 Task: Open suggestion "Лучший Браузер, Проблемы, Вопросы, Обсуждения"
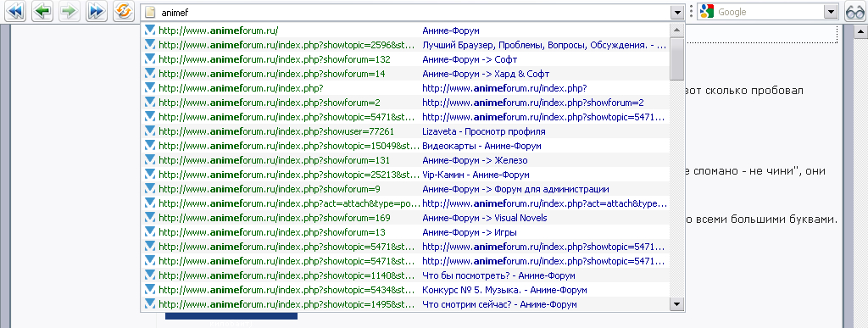pyautogui.click(x=405, y=45)
